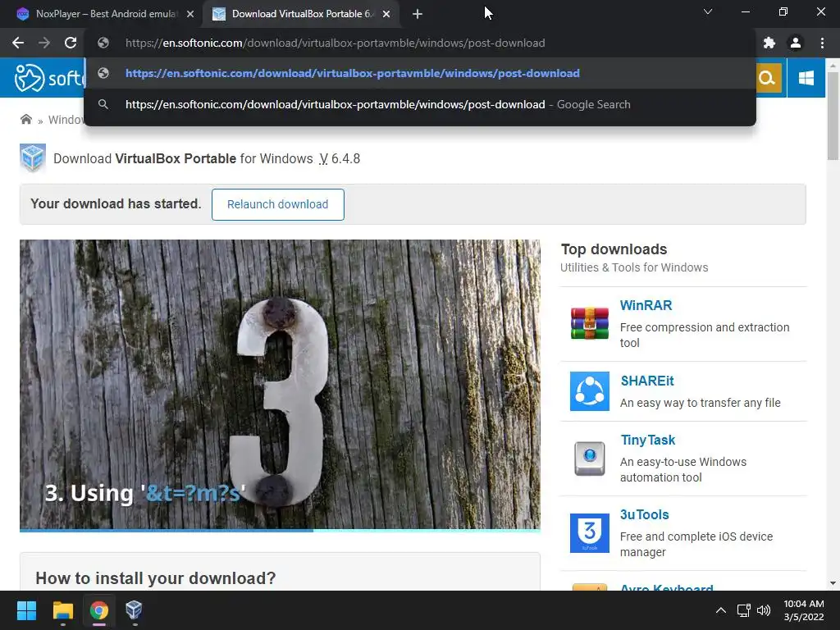Click the scrollbar down arrow
The width and height of the screenshot is (840, 630).
click(833, 583)
